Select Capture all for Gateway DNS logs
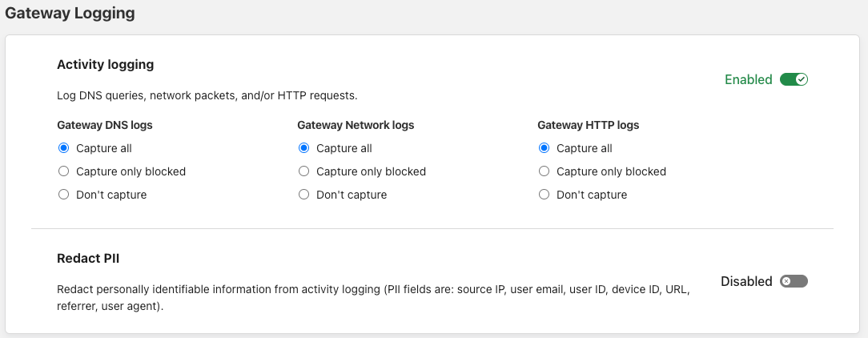This screenshot has width=868, height=338. click(64, 148)
